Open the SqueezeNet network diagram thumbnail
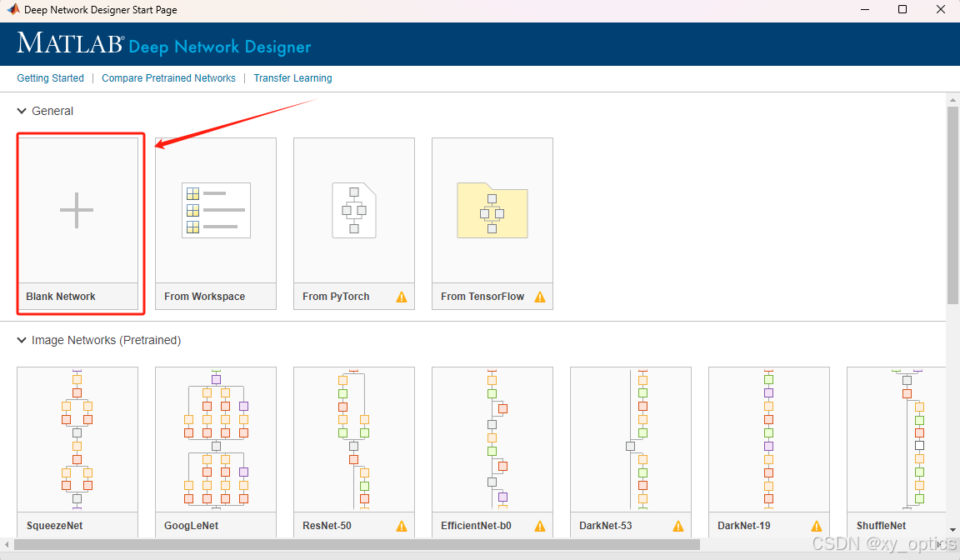Image resolution: width=960 pixels, height=560 pixels. [x=77, y=439]
